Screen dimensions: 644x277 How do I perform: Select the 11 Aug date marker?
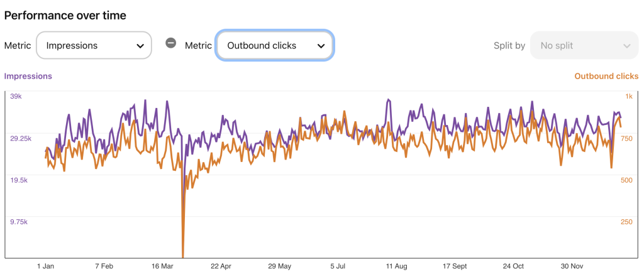coord(397,266)
